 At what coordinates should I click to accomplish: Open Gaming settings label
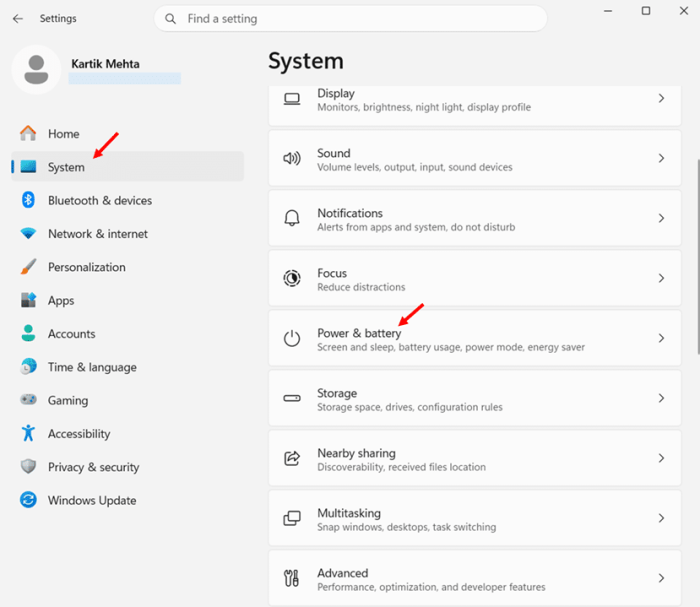(68, 400)
